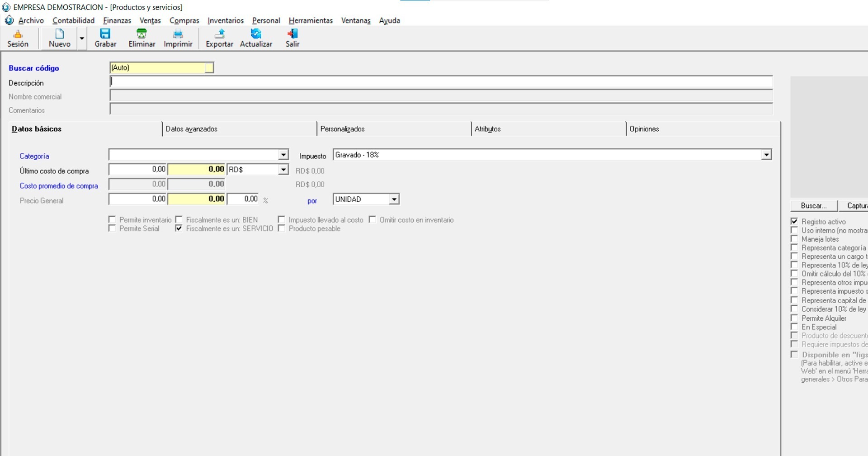Print using the Imprimir icon
The width and height of the screenshot is (868, 456).
point(178,34)
